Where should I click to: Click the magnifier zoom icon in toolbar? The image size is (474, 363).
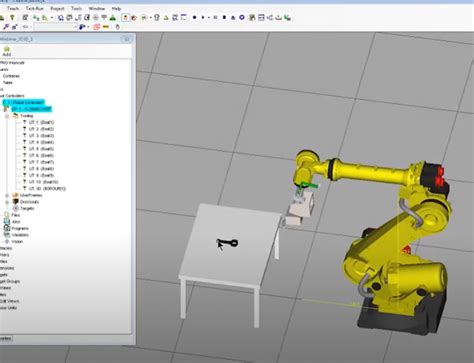[60, 17]
